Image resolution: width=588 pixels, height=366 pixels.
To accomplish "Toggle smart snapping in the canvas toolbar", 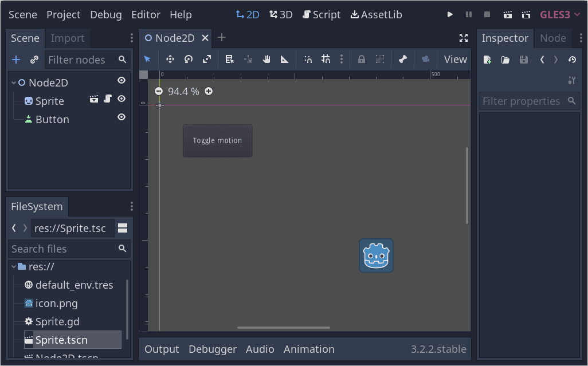I will click(308, 59).
